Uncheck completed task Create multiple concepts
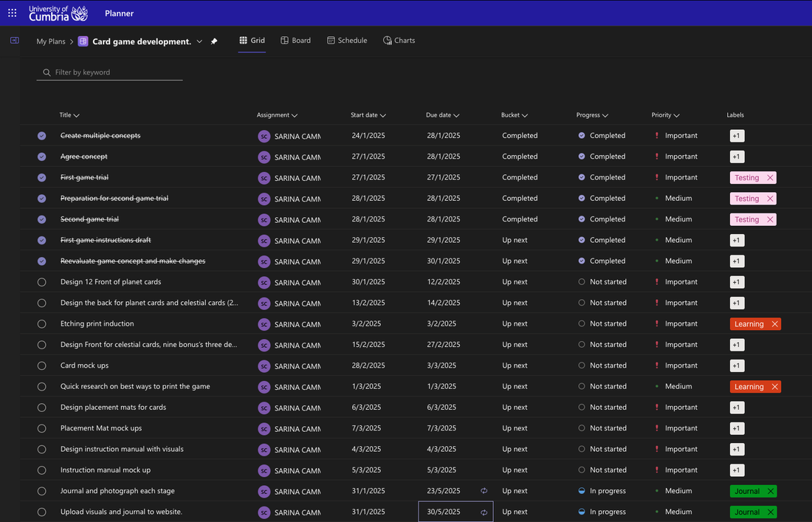The width and height of the screenshot is (812, 522). [42, 136]
